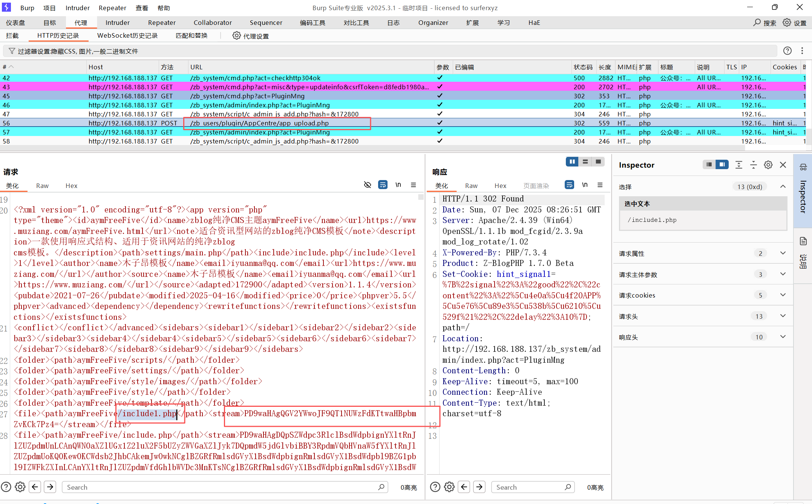Click the response Search input field
This screenshot has height=504, width=812.
528,487
